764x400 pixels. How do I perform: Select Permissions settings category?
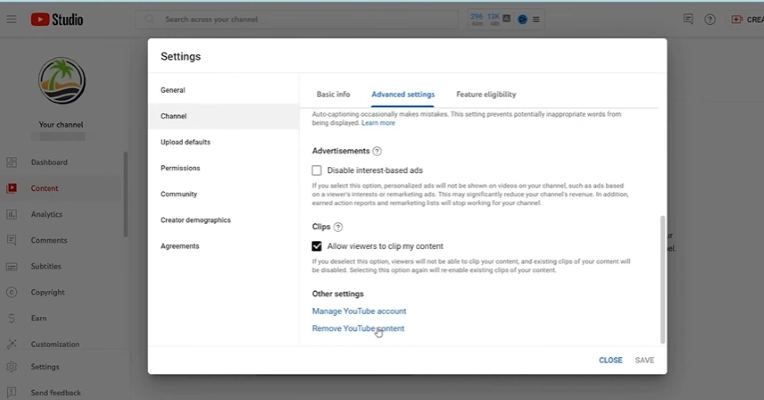pos(180,168)
